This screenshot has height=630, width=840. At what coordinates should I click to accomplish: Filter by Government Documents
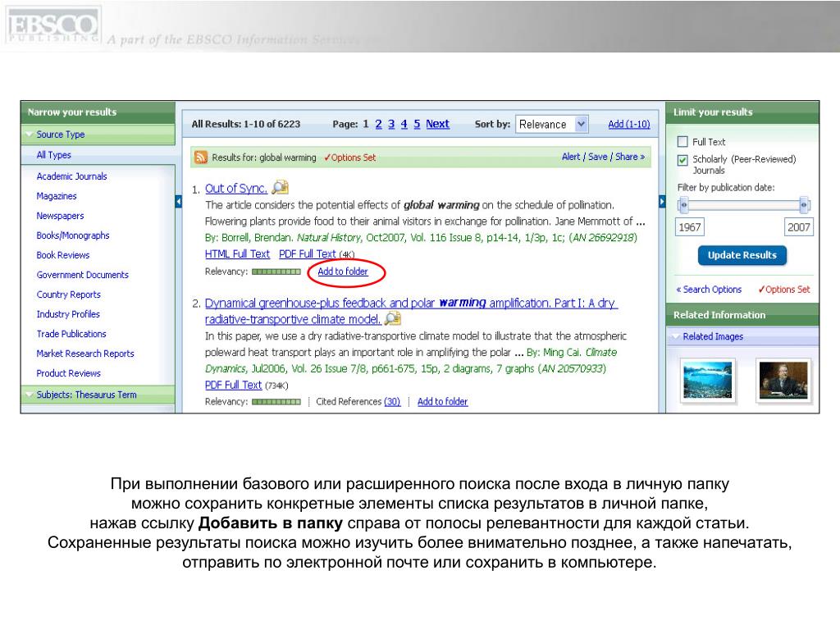(83, 275)
